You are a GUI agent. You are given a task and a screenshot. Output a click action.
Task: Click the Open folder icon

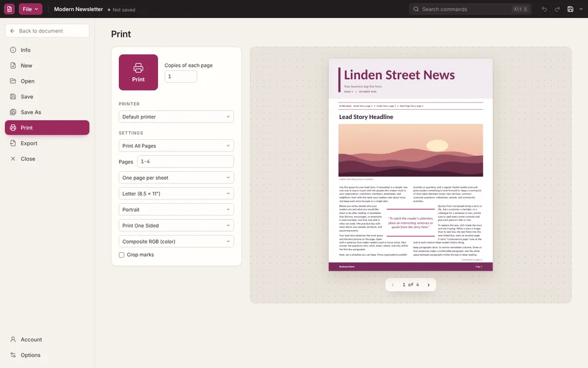tap(13, 81)
